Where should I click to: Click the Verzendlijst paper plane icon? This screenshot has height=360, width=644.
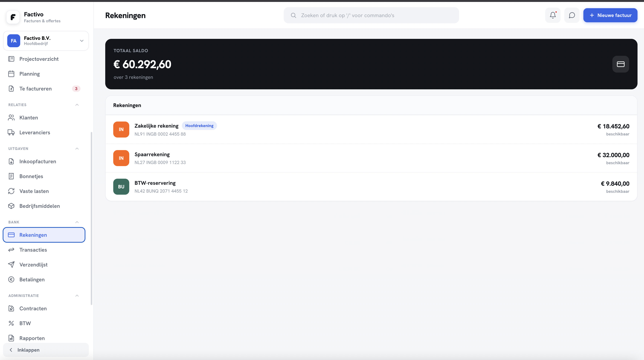coord(11,265)
